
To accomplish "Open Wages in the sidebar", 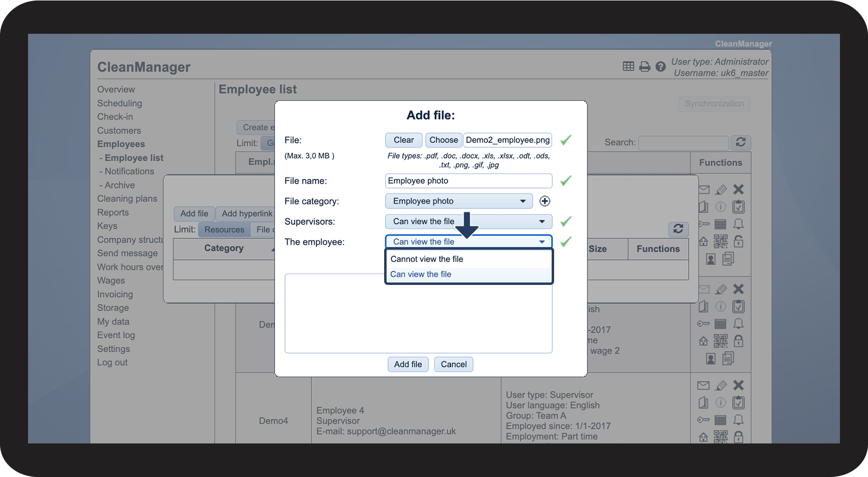I will [111, 281].
